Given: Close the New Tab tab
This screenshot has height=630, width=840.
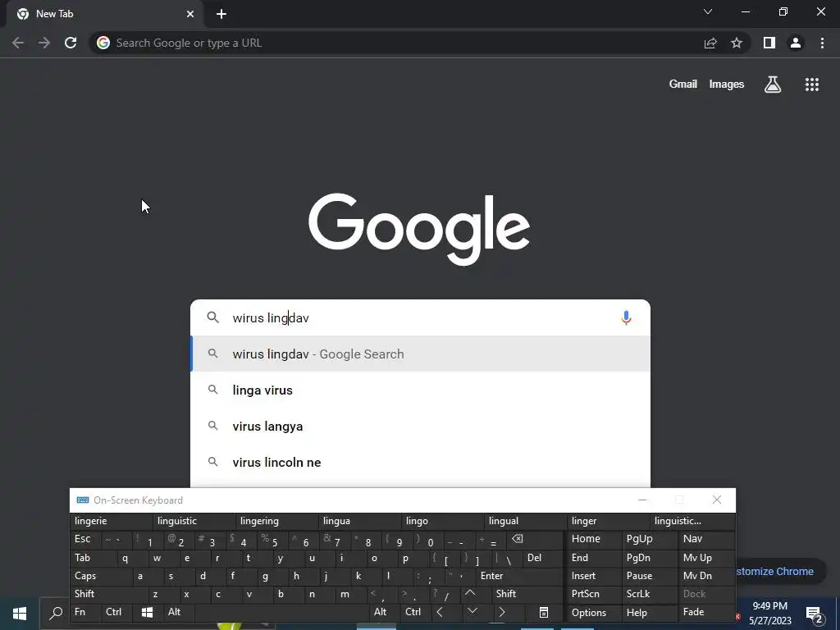Looking at the screenshot, I should coord(190,14).
